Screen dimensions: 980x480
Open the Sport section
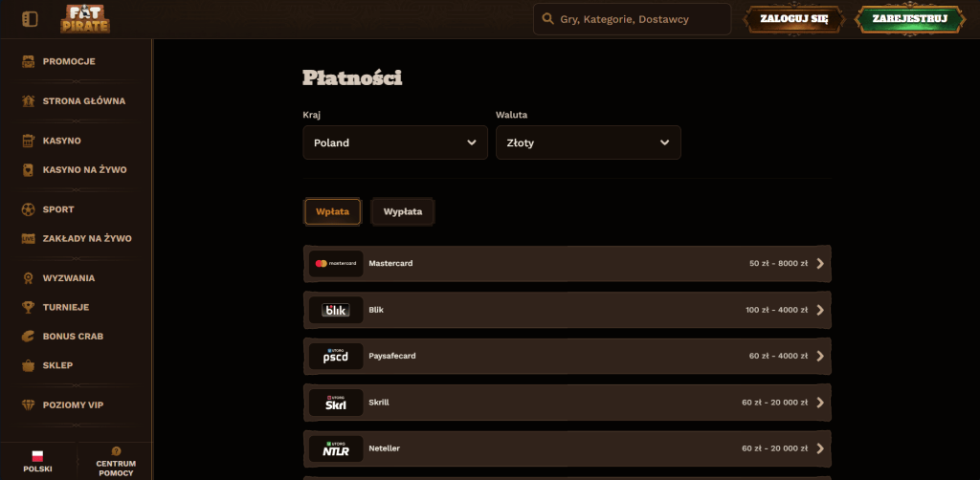click(57, 208)
